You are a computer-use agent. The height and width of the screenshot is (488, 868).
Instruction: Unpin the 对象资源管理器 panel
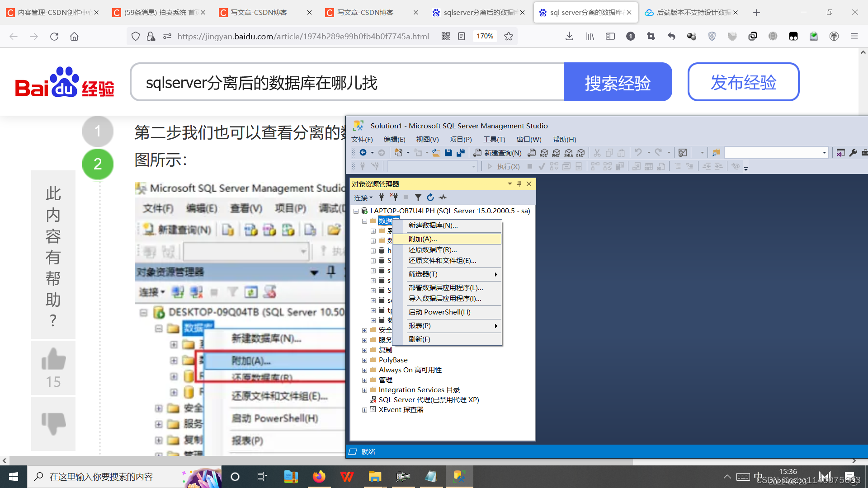[x=519, y=184]
